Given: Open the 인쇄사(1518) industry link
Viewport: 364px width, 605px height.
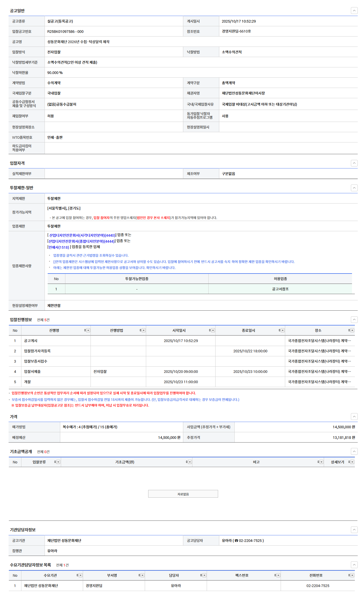Looking at the screenshot, I should coord(59,247).
